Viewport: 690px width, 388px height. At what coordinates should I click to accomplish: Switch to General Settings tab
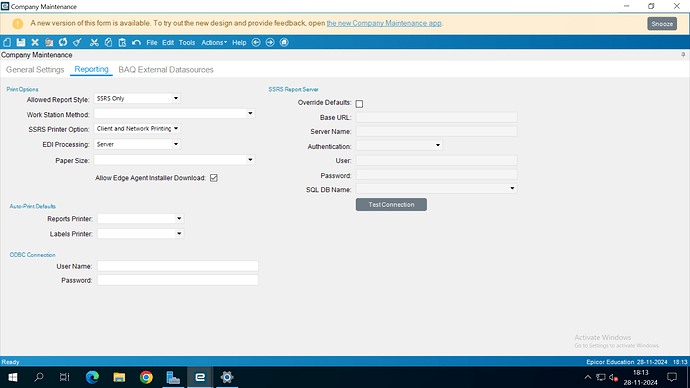(x=35, y=70)
